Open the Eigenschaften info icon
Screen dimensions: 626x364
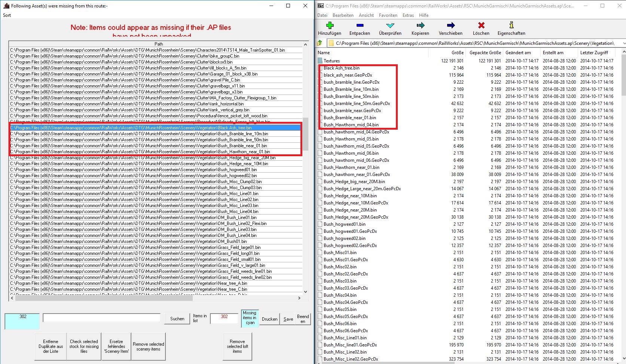511,25
